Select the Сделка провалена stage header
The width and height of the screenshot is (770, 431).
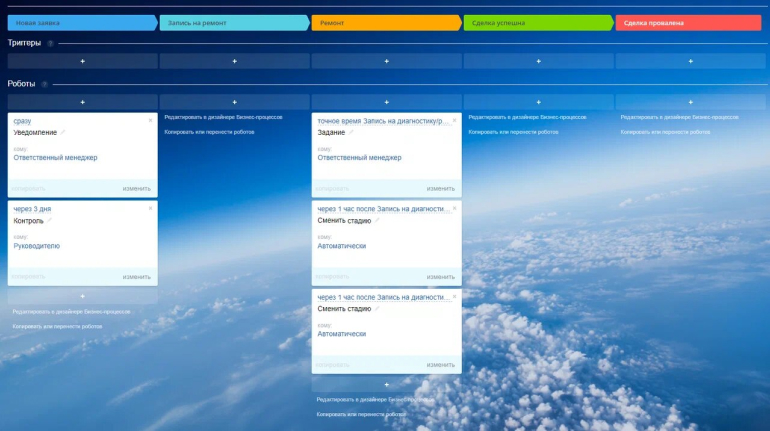coord(688,23)
